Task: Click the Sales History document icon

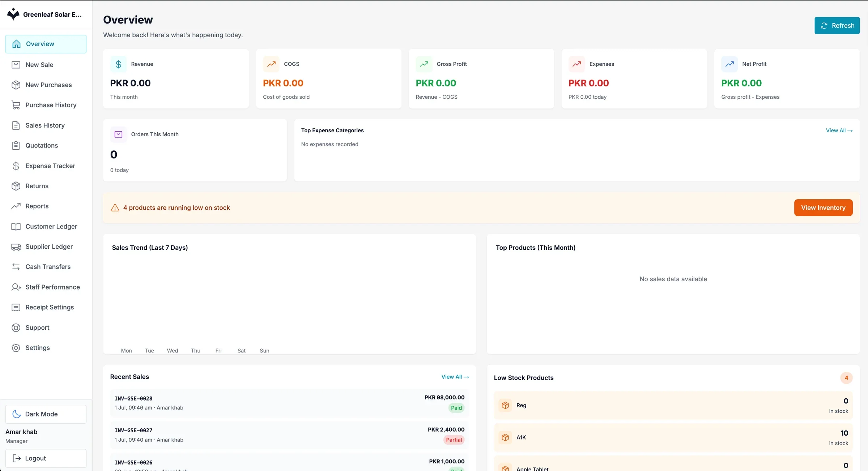Action: (16, 125)
